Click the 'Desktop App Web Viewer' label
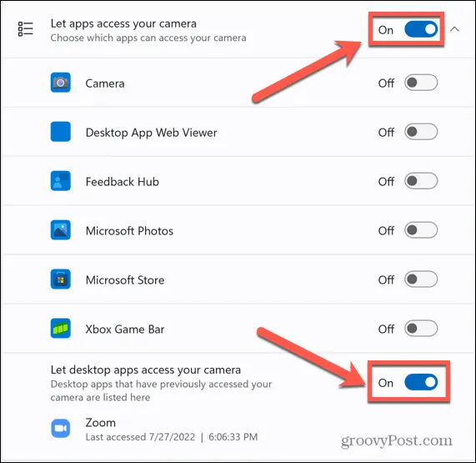This screenshot has height=463, width=476. [151, 133]
